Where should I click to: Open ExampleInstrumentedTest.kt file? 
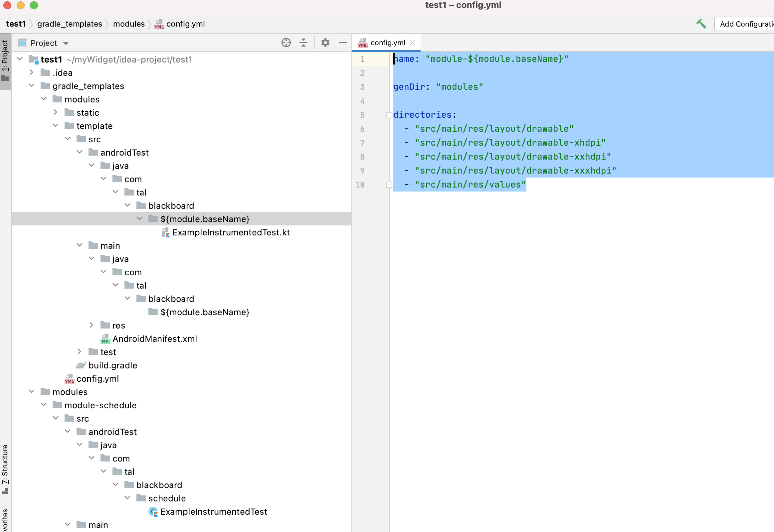point(231,232)
